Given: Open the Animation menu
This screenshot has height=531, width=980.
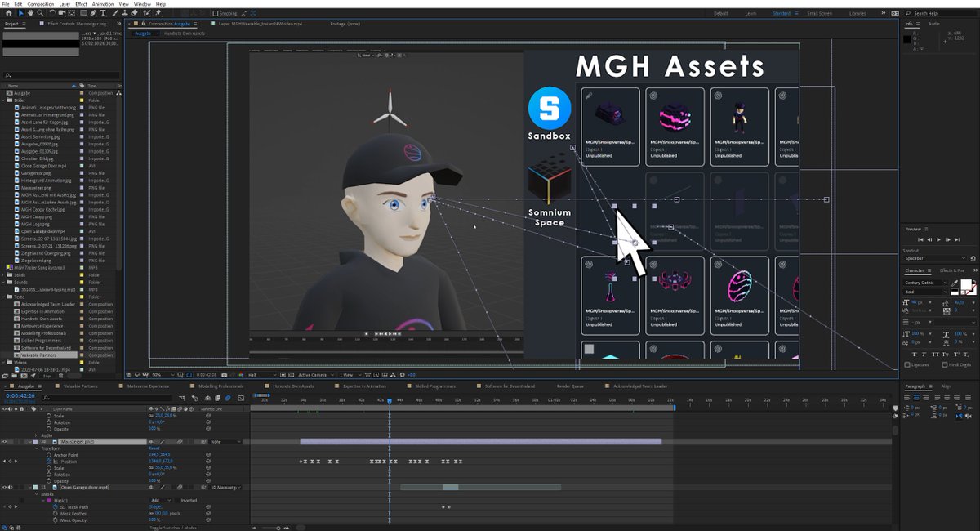Looking at the screenshot, I should (103, 4).
